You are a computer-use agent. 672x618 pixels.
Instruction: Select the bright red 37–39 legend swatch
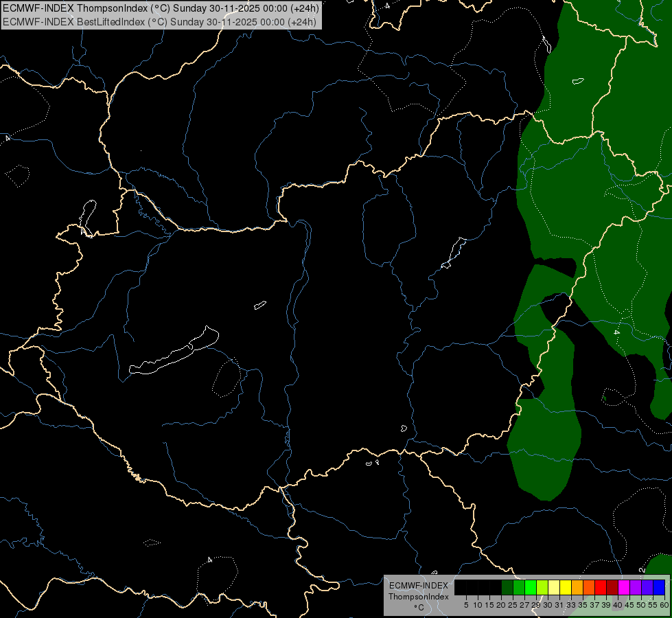point(601,587)
